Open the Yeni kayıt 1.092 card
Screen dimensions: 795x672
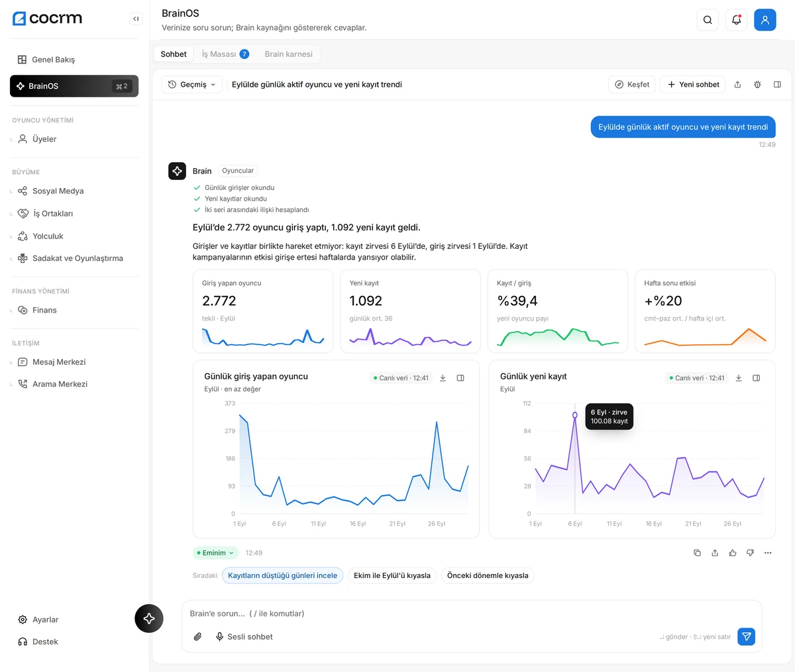[x=410, y=311]
